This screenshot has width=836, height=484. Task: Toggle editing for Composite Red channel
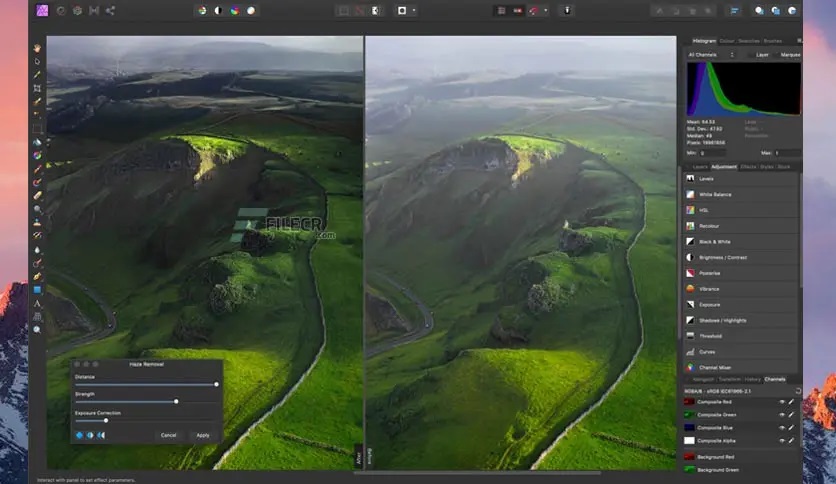tap(791, 402)
